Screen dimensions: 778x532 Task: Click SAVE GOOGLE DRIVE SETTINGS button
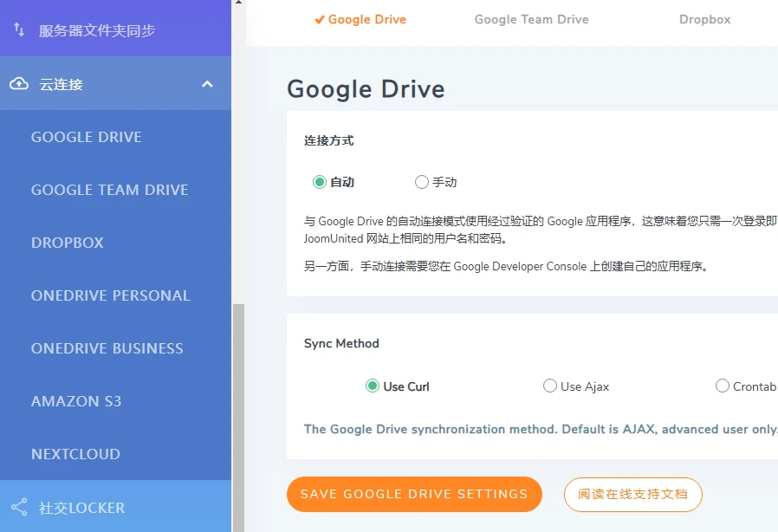point(414,494)
